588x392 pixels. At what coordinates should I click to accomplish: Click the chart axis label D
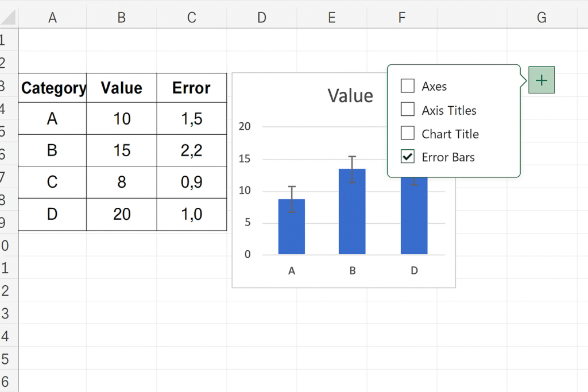tap(414, 270)
